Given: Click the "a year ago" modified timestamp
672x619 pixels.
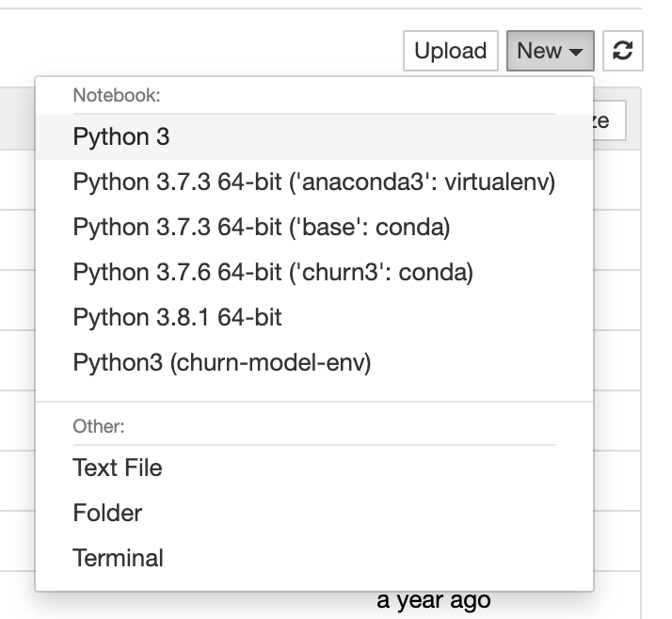Looking at the screenshot, I should click(x=434, y=600).
